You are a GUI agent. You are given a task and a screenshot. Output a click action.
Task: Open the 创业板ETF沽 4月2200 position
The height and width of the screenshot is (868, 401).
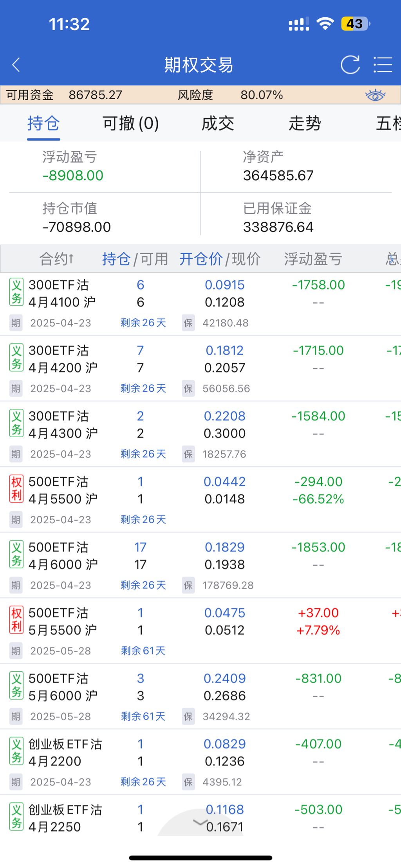pos(65,752)
